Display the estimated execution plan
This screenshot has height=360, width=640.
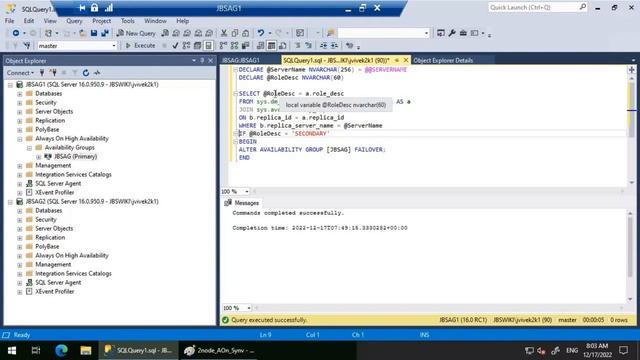pyautogui.click(x=186, y=46)
